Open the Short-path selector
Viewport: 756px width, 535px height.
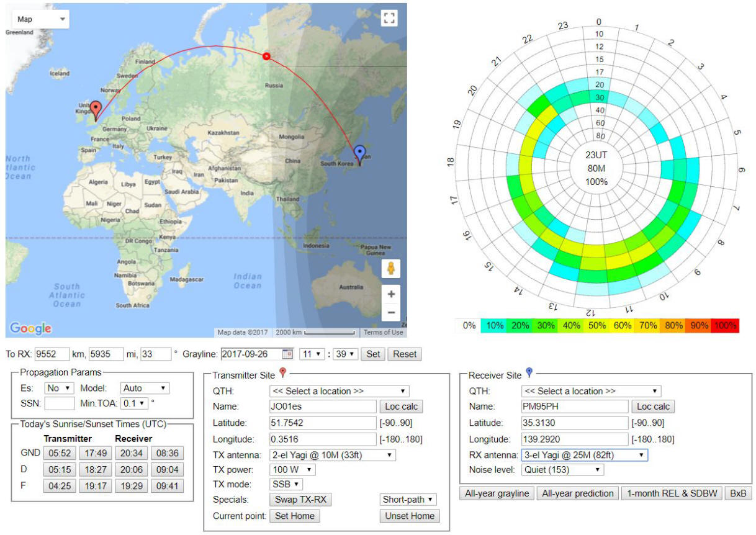pyautogui.click(x=408, y=500)
